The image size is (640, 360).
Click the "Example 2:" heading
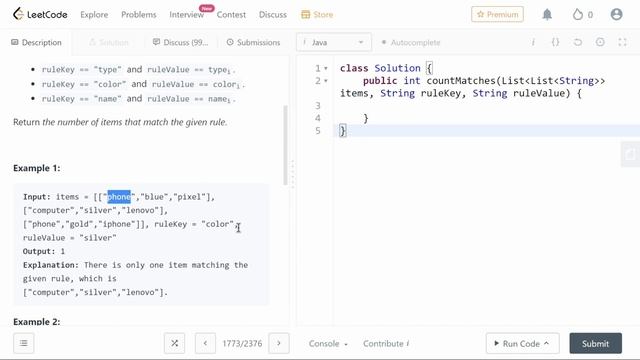tap(37, 322)
